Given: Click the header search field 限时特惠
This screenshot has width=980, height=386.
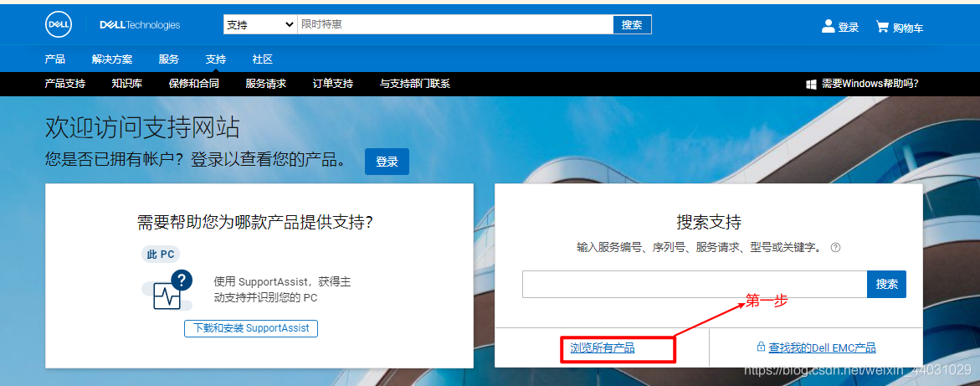Looking at the screenshot, I should pyautogui.click(x=455, y=24).
